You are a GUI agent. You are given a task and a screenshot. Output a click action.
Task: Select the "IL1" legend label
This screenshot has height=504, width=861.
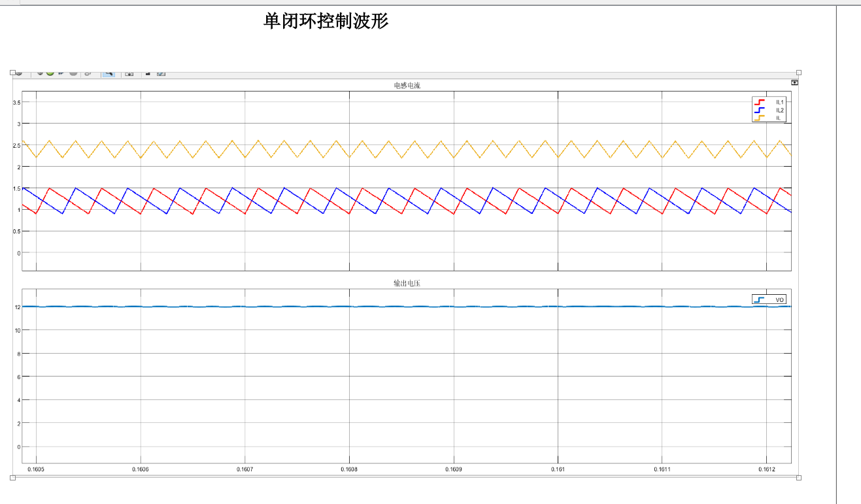coord(779,103)
